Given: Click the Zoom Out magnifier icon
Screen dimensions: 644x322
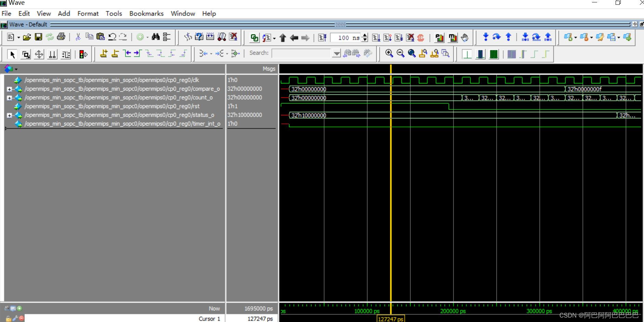Looking at the screenshot, I should click(x=400, y=53).
